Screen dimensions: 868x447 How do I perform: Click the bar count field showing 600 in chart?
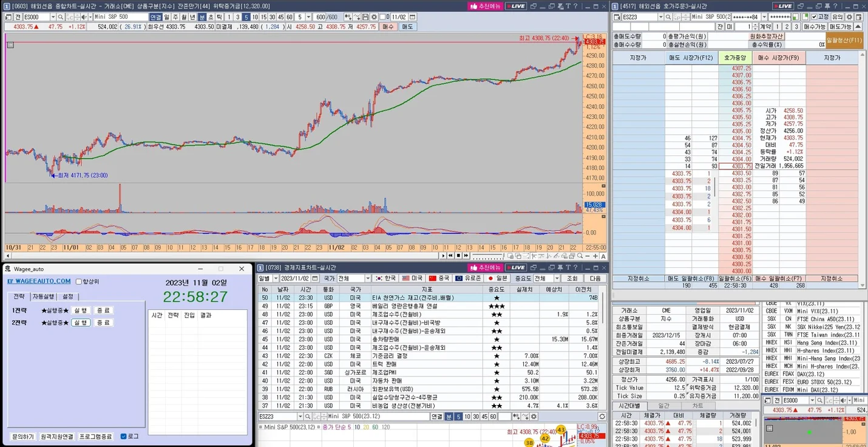tap(320, 16)
